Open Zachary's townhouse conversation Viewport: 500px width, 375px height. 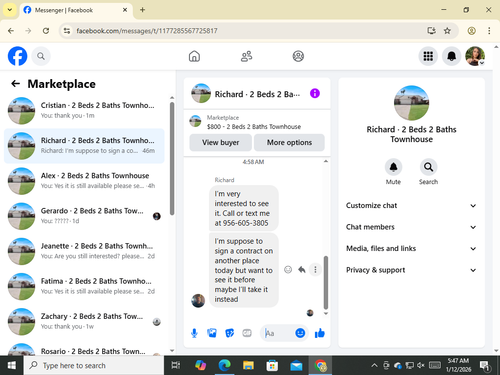click(84, 322)
